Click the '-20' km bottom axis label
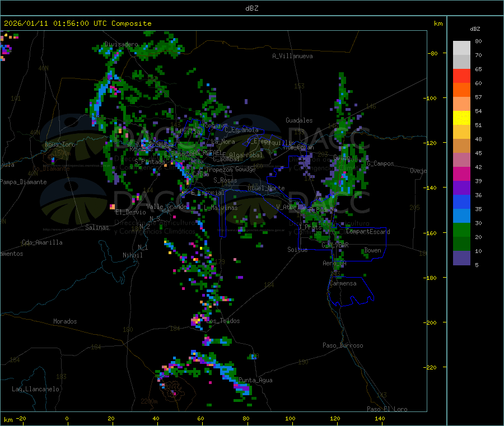 coord(21,418)
